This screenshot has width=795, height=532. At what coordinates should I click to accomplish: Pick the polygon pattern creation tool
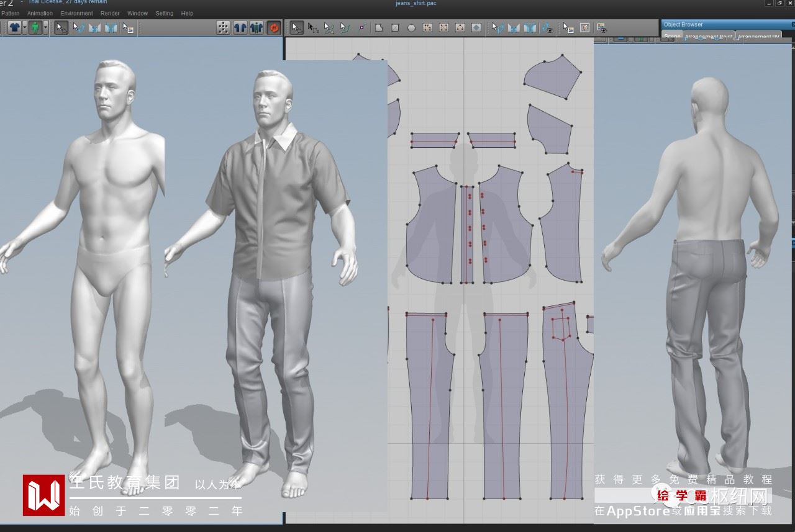tap(378, 28)
